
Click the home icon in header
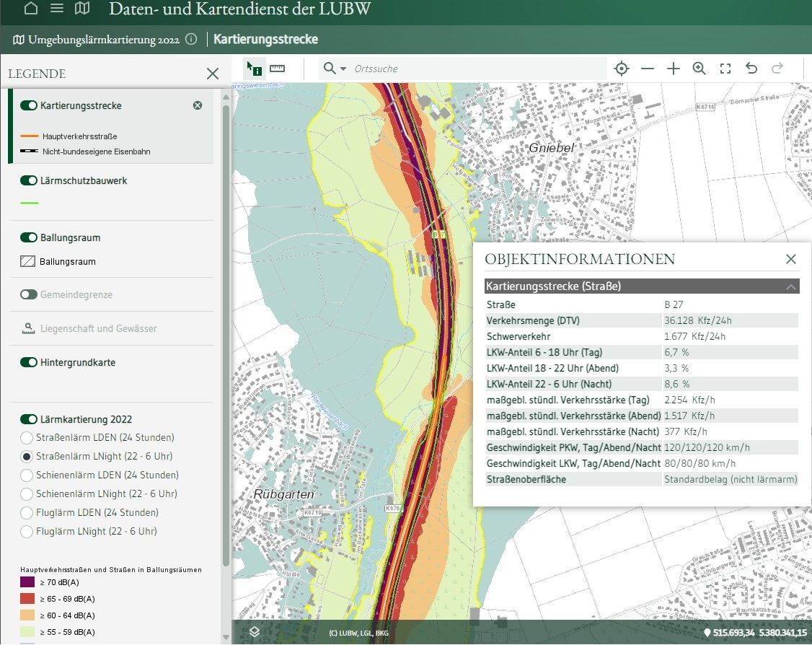(31, 9)
